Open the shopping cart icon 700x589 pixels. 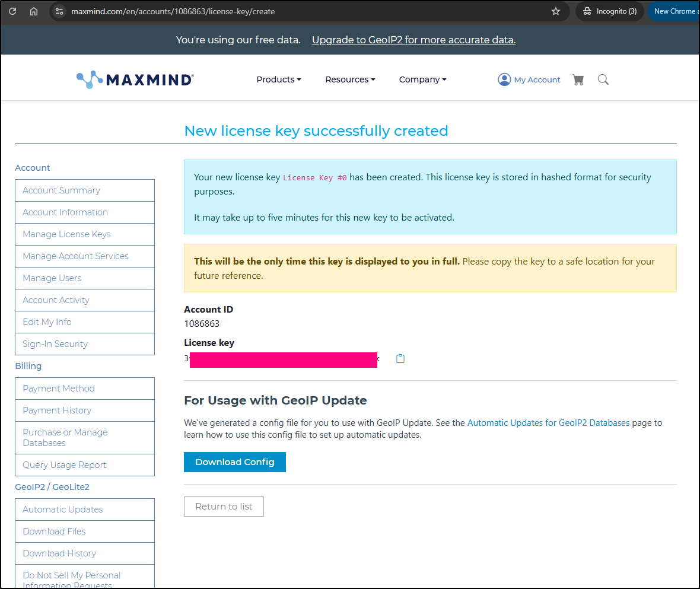click(x=578, y=80)
